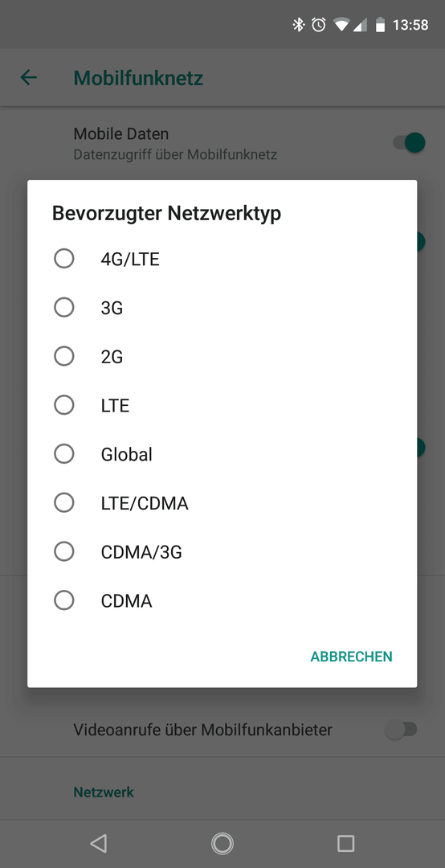Tap the Android home circle button
Screen dimensions: 445x868
point(222,843)
